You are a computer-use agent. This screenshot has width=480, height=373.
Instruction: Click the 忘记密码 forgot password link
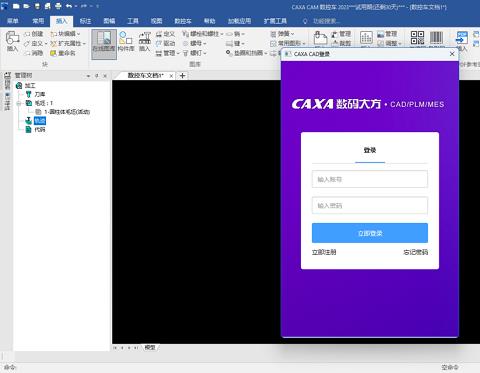[x=415, y=252]
